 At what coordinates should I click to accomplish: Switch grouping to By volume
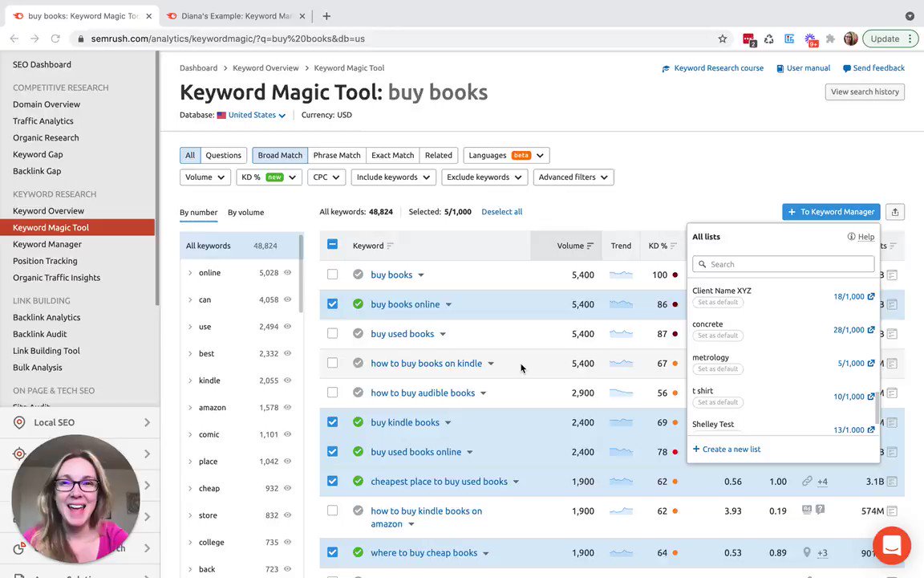click(245, 212)
